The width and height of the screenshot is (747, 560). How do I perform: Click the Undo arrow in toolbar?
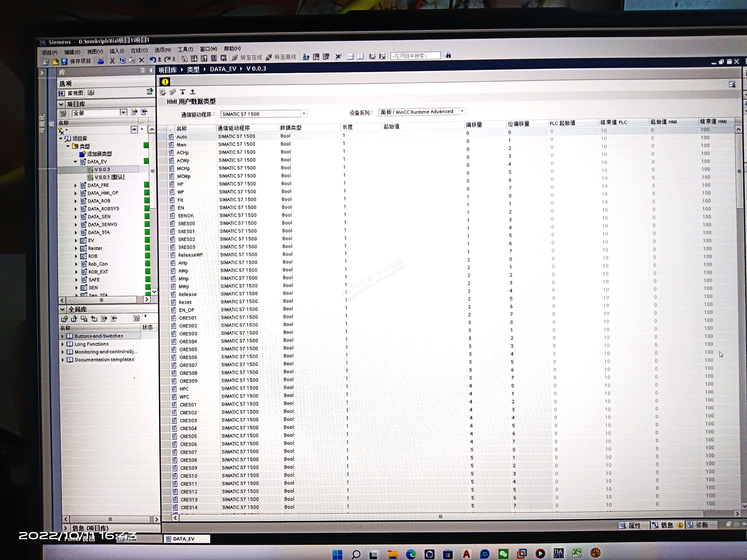point(153,60)
